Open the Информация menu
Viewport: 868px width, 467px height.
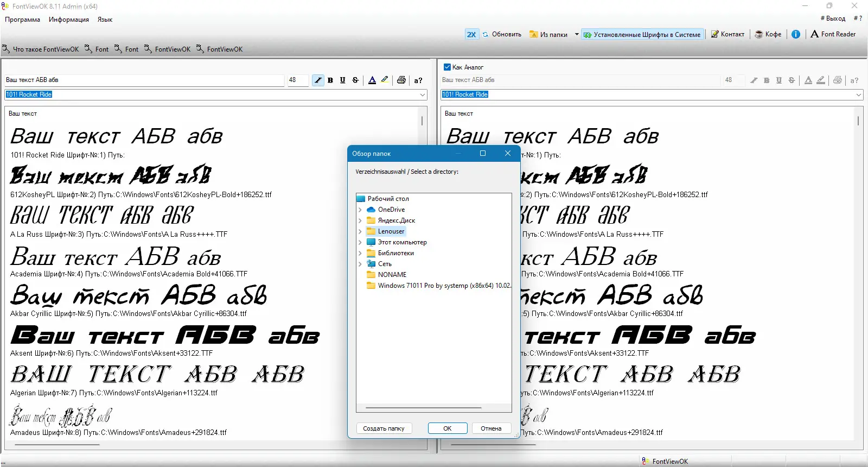coord(69,20)
